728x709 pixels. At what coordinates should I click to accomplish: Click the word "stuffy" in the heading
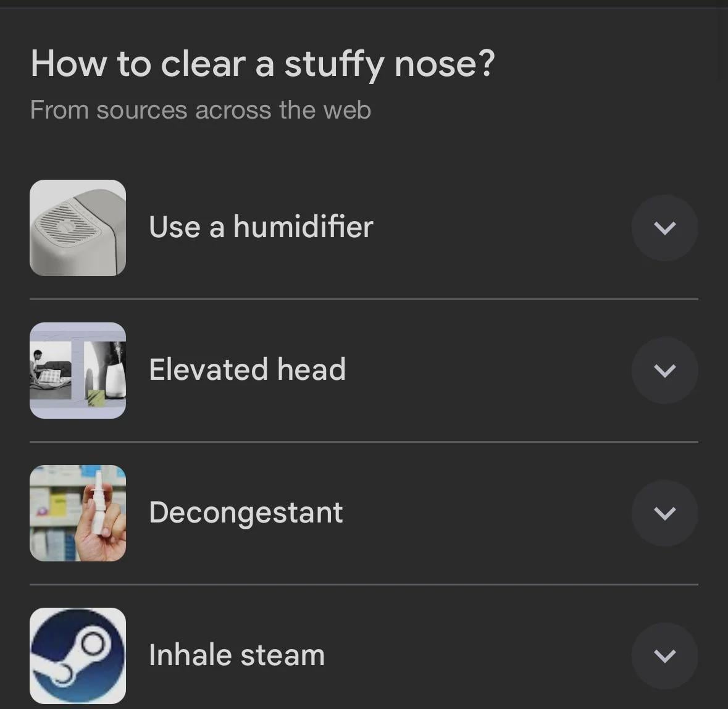click(334, 64)
